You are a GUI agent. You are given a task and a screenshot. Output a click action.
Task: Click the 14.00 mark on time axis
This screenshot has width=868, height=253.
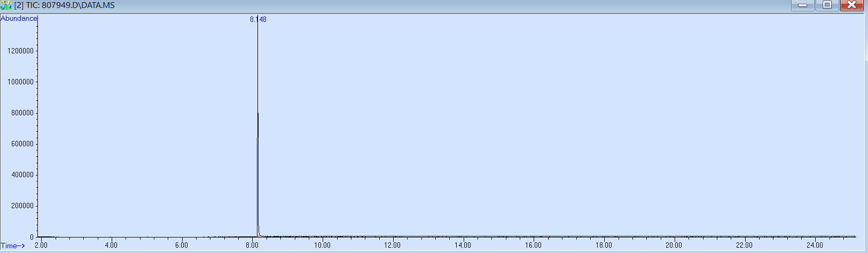click(463, 246)
